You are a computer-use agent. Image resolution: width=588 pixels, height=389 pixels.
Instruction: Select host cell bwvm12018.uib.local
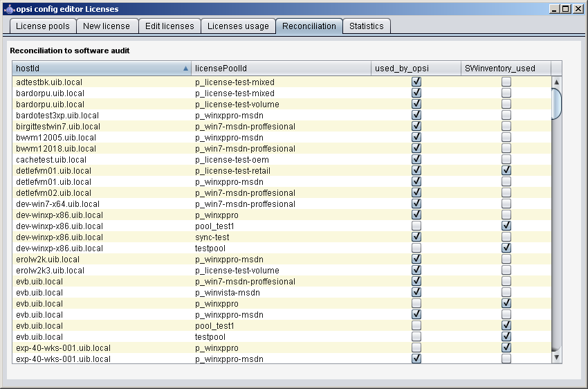[102, 149]
